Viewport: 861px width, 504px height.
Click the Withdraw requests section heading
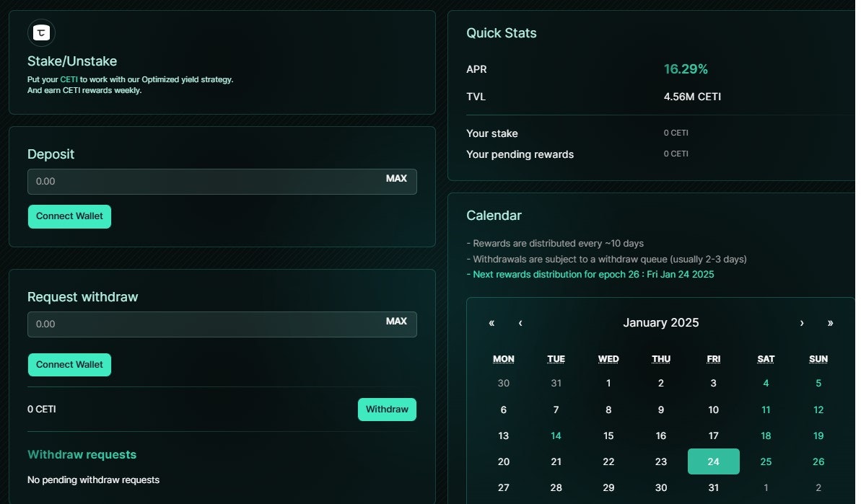[82, 454]
